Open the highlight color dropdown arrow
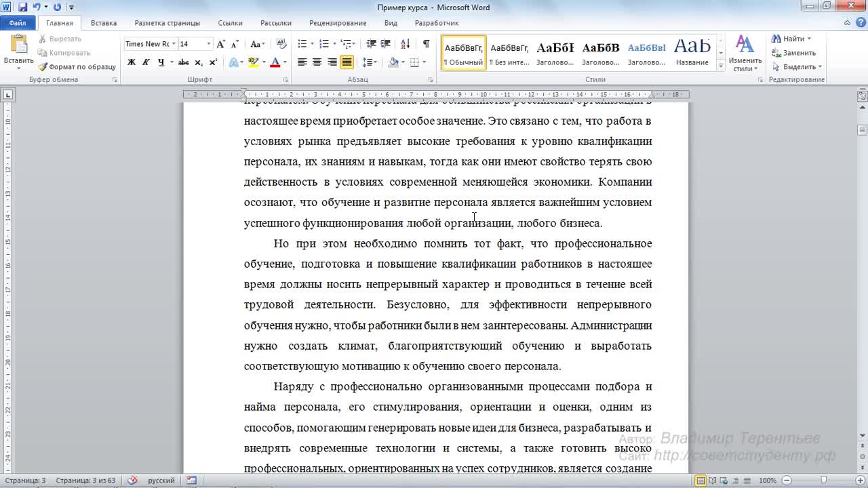This screenshot has height=488, width=868. [x=263, y=62]
